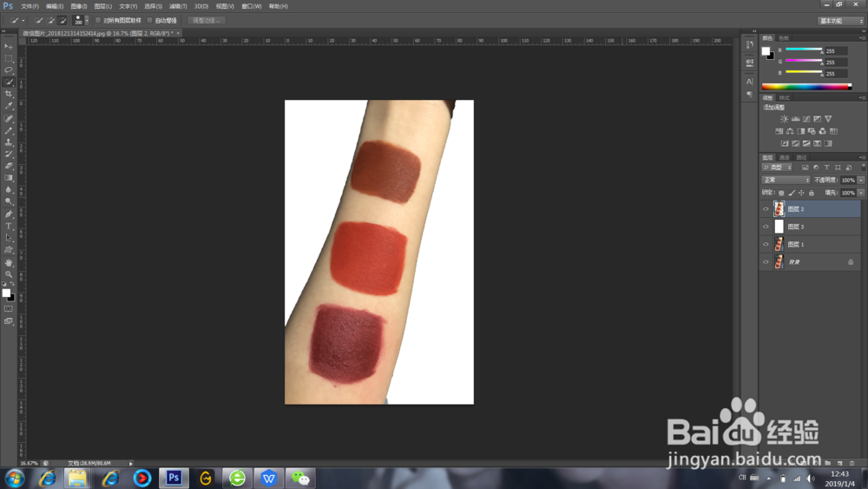Viewport: 868px width, 489px height.
Task: Click the R color slider
Action: [804, 50]
